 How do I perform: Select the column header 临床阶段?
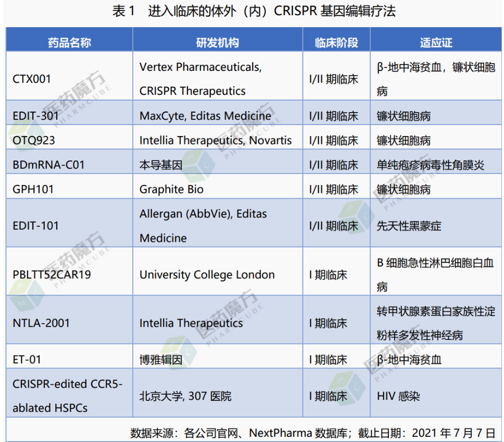coord(336,42)
